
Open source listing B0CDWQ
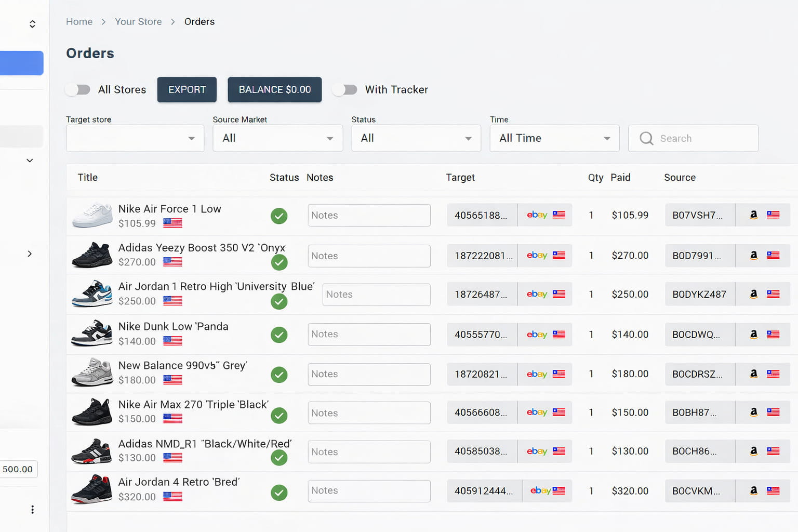click(x=700, y=335)
